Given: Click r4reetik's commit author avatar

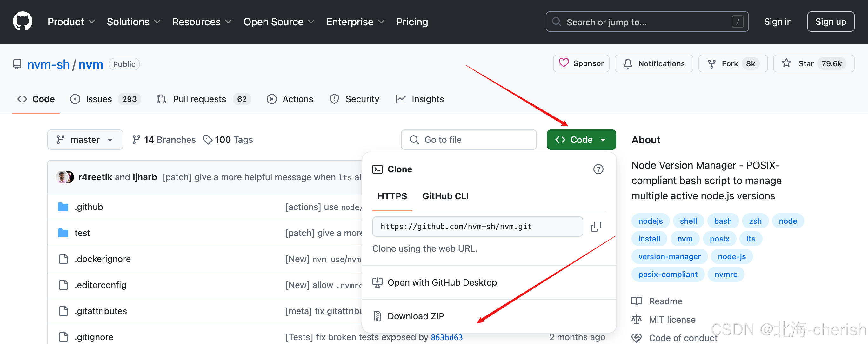Looking at the screenshot, I should point(62,177).
